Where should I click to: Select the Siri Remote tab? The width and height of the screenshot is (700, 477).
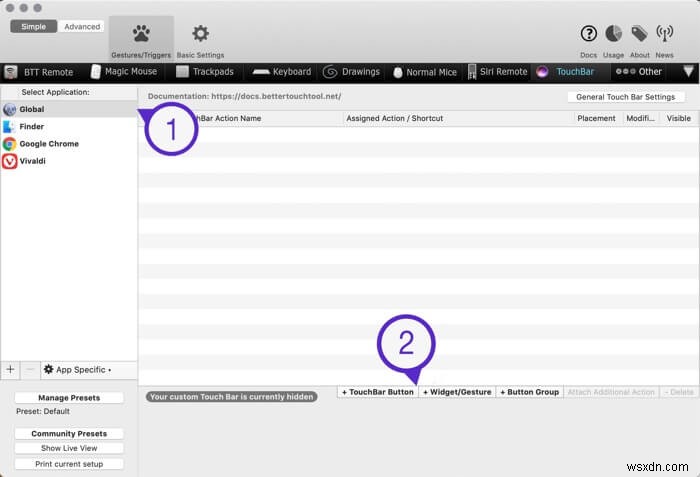pyautogui.click(x=497, y=71)
